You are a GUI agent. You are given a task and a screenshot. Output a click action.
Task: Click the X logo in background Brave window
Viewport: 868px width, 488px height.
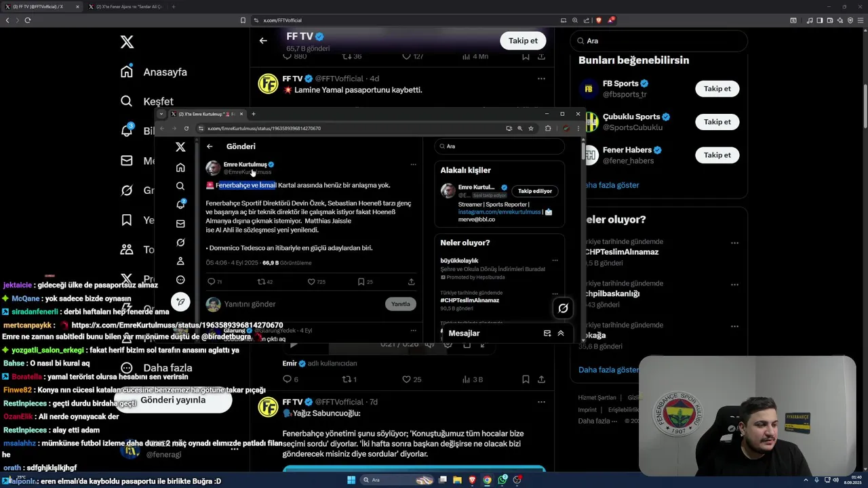pyautogui.click(x=127, y=42)
